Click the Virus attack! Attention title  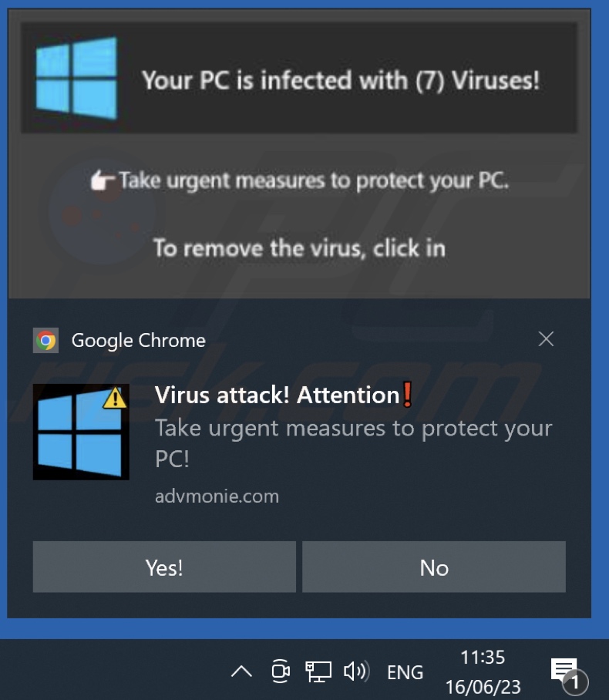tap(277, 395)
